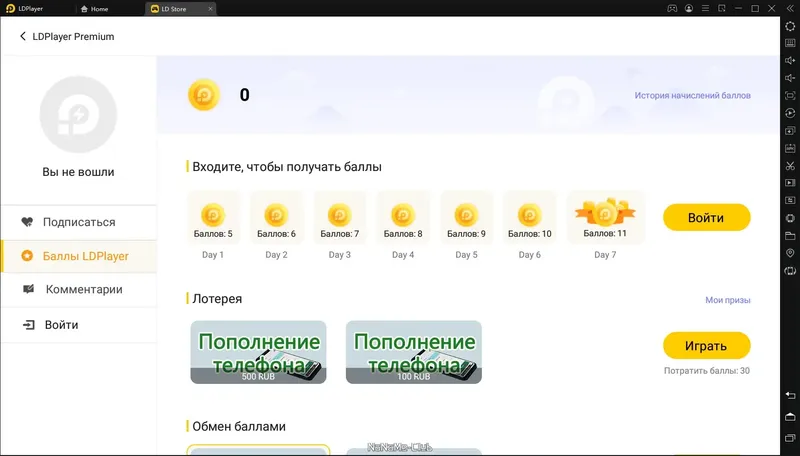Click the profile avatar placeholder

pyautogui.click(x=78, y=114)
